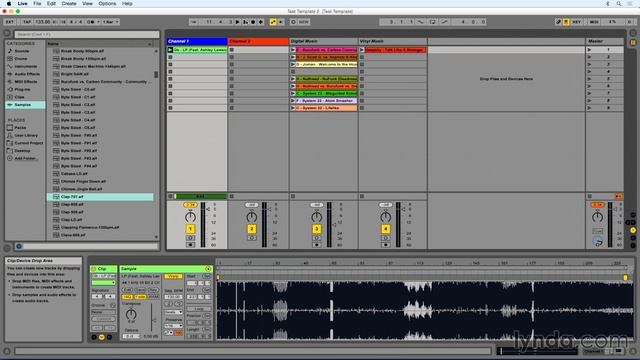The width and height of the screenshot is (640, 360).
Task: Launch the clip in Vinyl Music track
Action: coord(362,50)
